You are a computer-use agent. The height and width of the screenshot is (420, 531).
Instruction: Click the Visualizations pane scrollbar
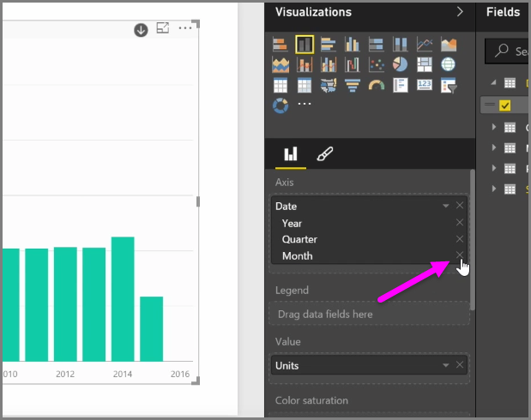tap(473, 240)
